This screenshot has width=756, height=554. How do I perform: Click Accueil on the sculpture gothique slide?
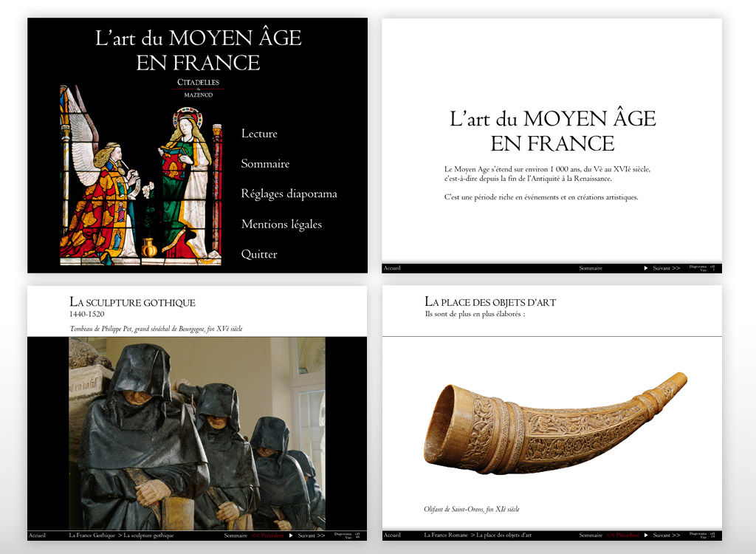(37, 536)
